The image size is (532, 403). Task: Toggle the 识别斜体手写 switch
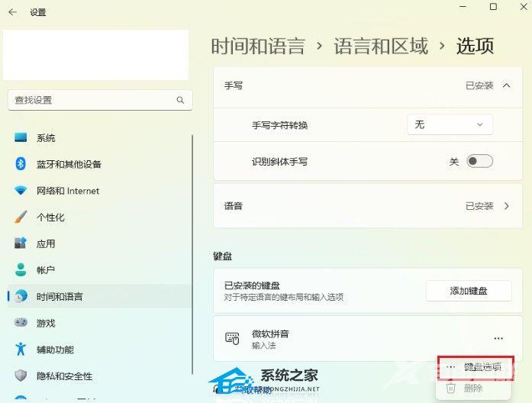[480, 161]
